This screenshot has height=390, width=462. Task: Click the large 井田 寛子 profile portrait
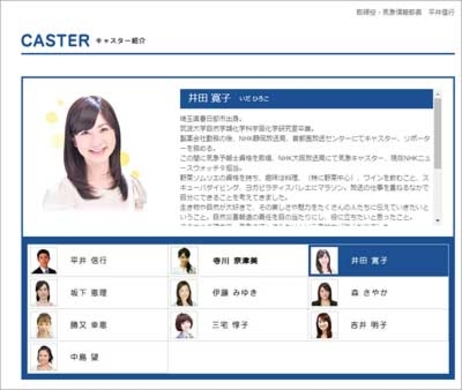pyautogui.click(x=95, y=153)
